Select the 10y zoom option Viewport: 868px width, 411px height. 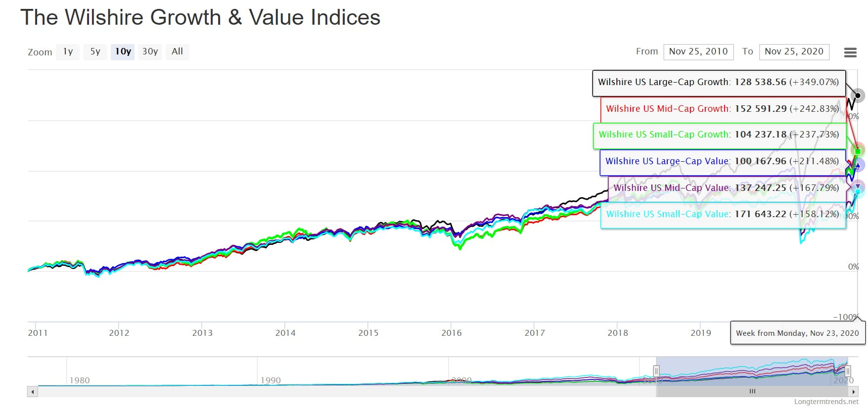[x=123, y=51]
